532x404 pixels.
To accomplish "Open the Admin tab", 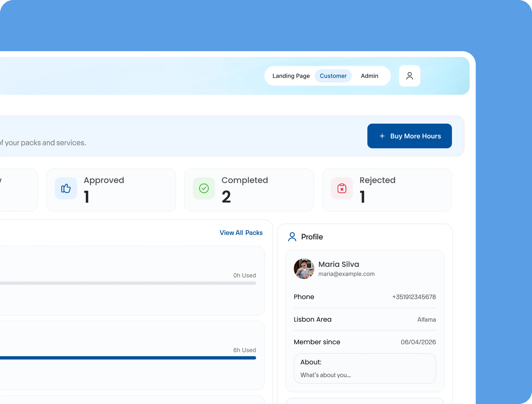I will [x=369, y=76].
